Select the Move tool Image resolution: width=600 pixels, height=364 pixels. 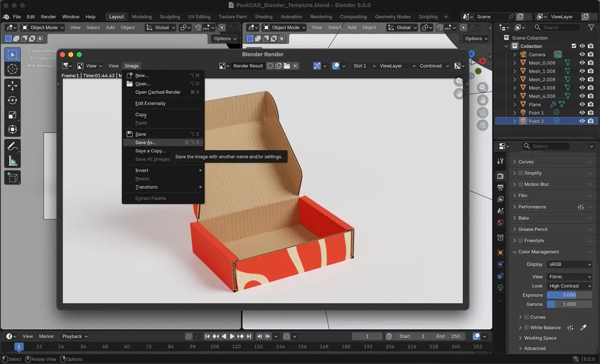point(13,86)
